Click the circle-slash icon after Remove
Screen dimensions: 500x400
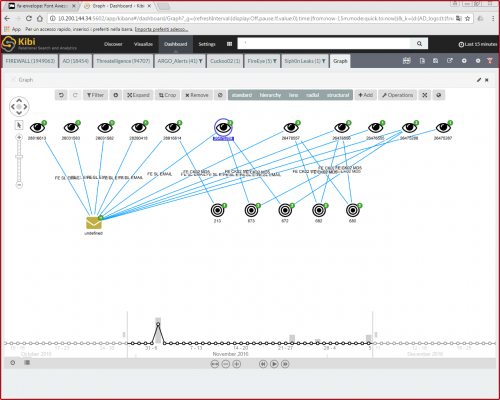point(220,95)
